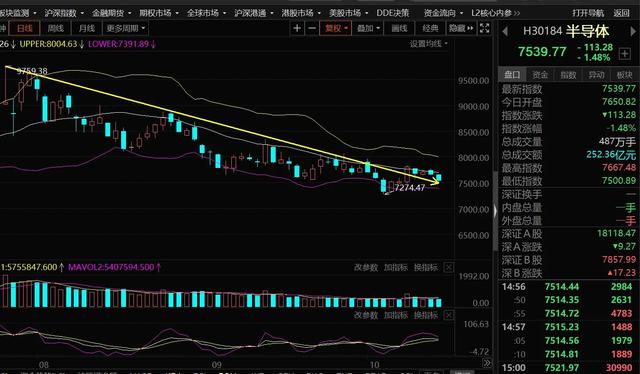This screenshot has width=640, height=374.
Task: Click 改参数 in the volume panel
Action: (x=366, y=267)
